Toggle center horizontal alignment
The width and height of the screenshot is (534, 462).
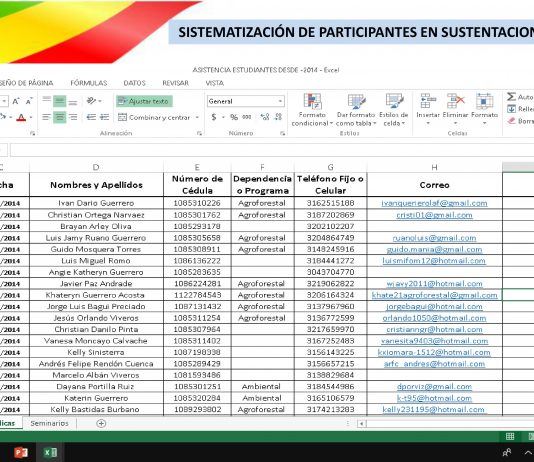click(60, 117)
